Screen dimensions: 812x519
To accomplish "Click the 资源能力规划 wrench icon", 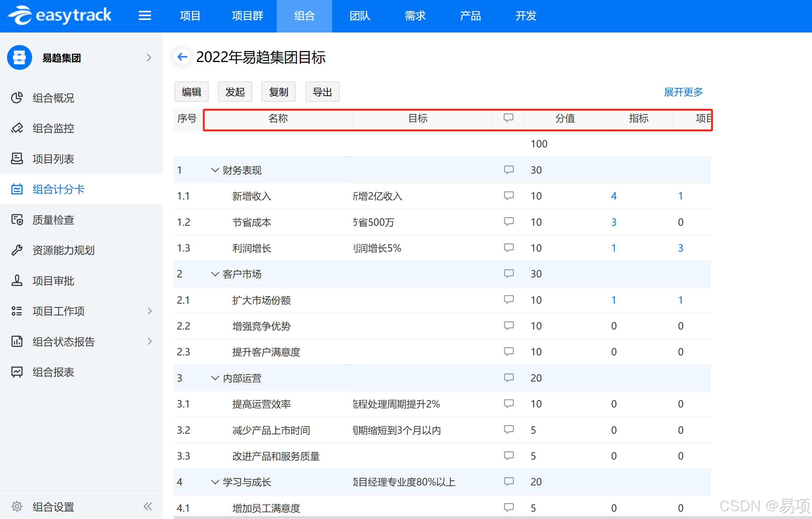I will click(x=17, y=250).
